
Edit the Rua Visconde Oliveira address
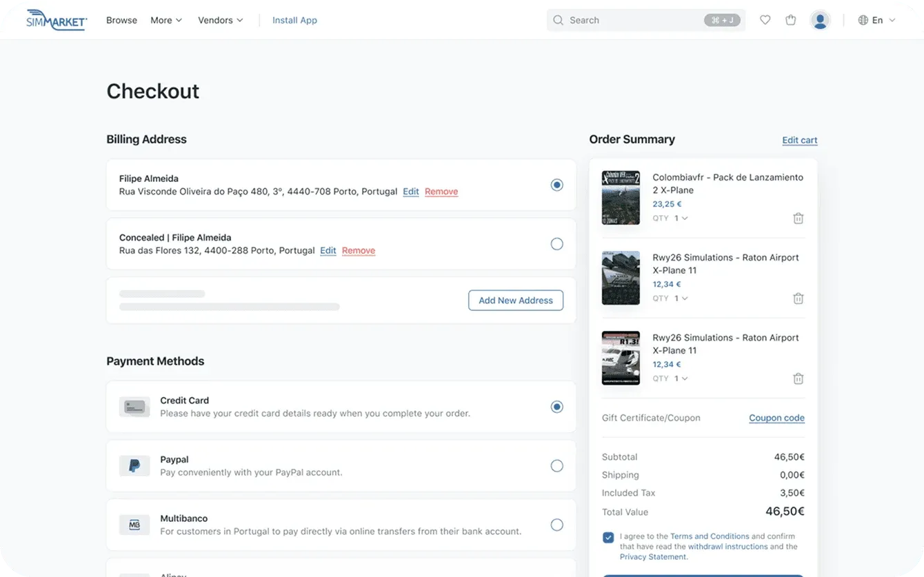(411, 192)
